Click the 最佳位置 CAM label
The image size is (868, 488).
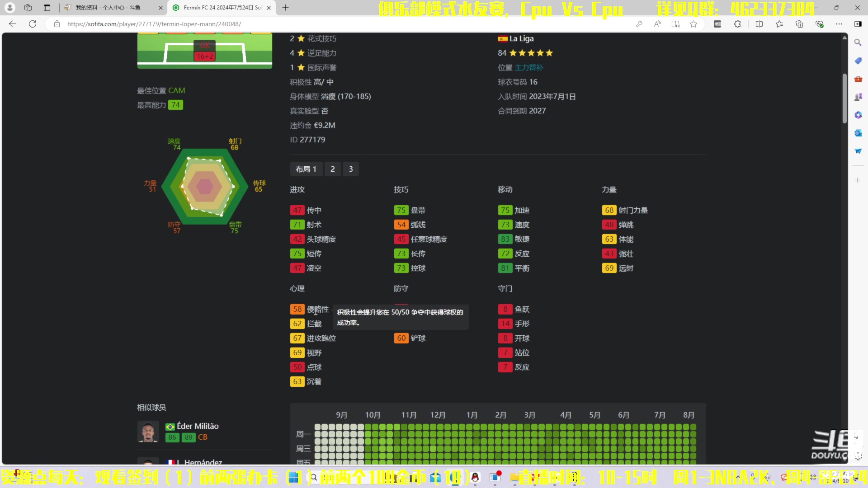161,90
